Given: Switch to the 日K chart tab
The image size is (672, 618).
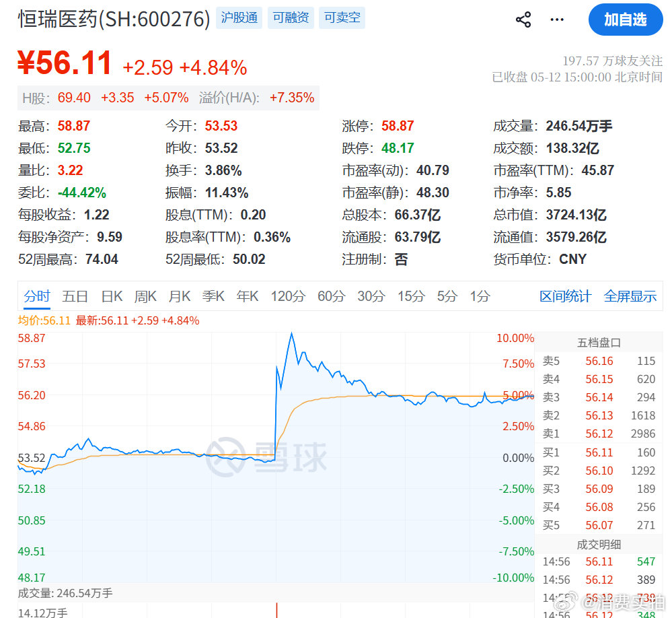Looking at the screenshot, I should pos(112,296).
